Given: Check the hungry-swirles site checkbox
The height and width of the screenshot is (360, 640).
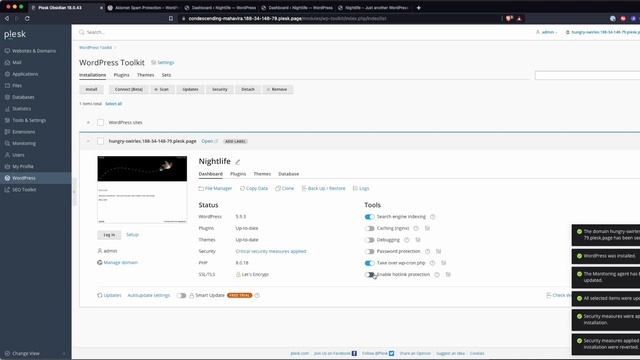Looking at the screenshot, I should click(x=100, y=141).
